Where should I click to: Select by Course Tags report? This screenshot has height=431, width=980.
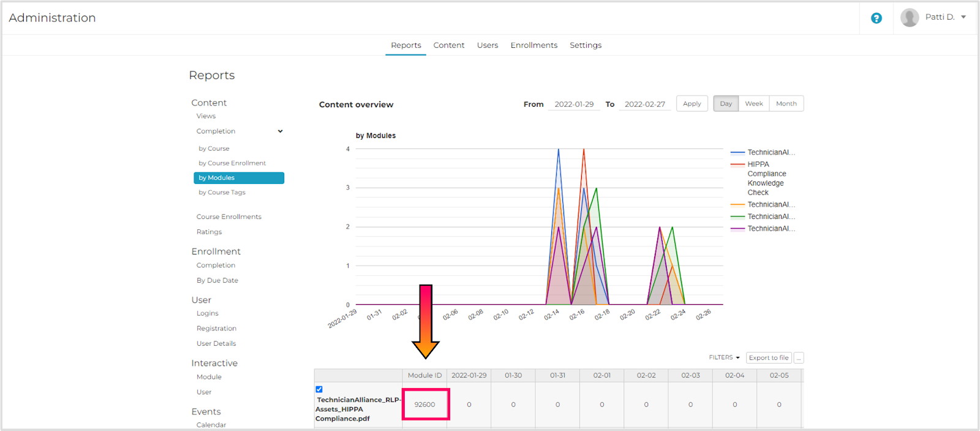pos(222,193)
